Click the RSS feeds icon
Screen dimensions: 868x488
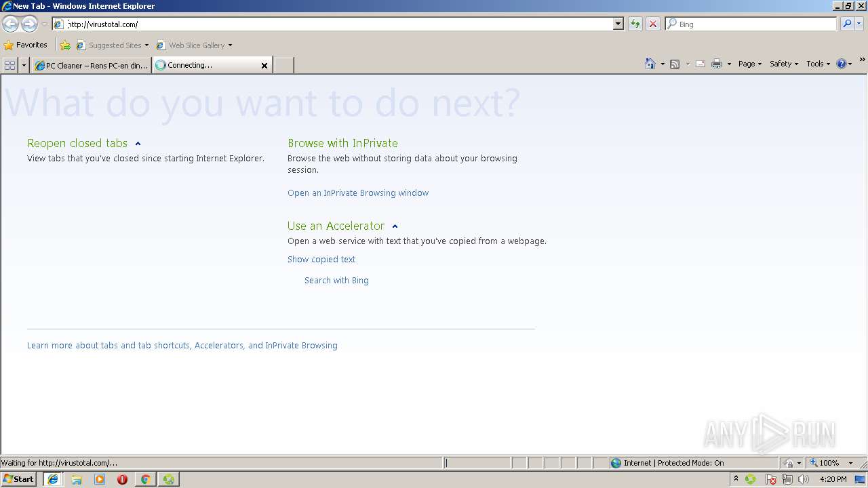pos(675,64)
